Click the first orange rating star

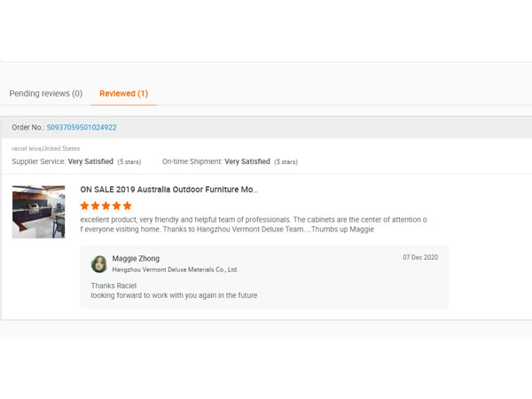click(x=85, y=206)
